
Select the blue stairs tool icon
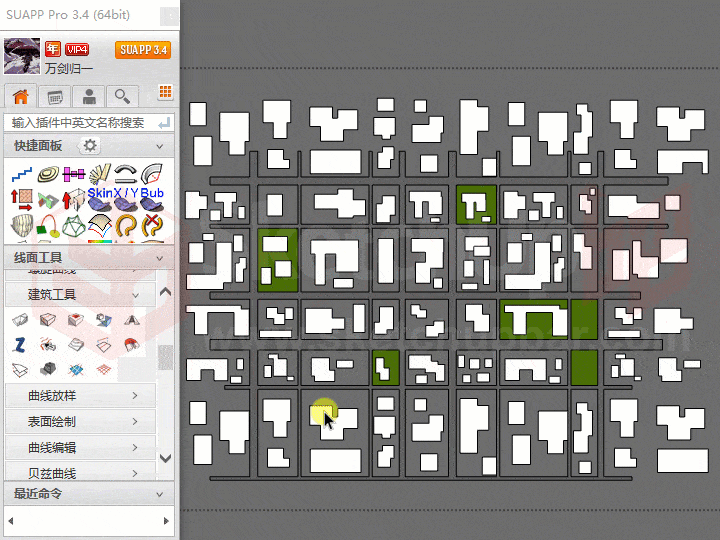point(21,174)
